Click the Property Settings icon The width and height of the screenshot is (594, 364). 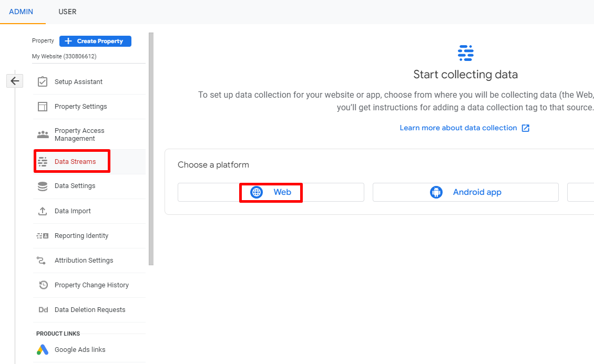(43, 106)
